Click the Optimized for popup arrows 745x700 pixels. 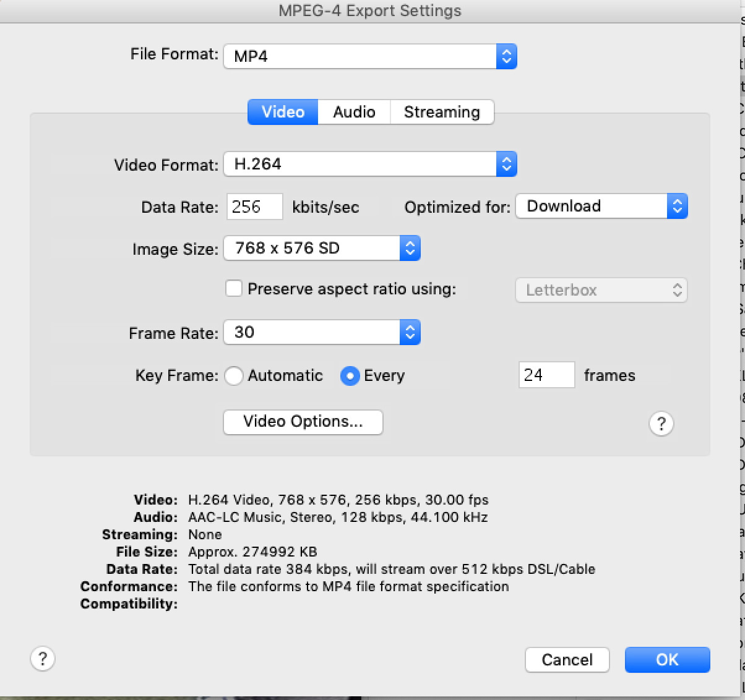[x=677, y=207]
